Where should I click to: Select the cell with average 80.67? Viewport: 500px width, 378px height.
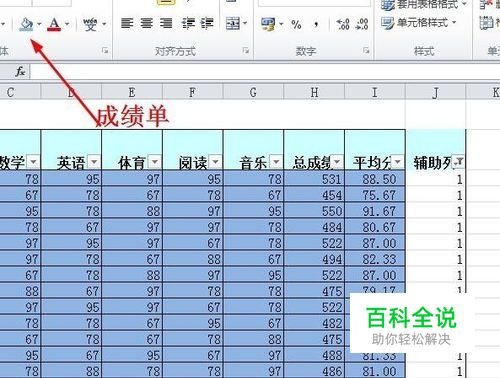375,227
